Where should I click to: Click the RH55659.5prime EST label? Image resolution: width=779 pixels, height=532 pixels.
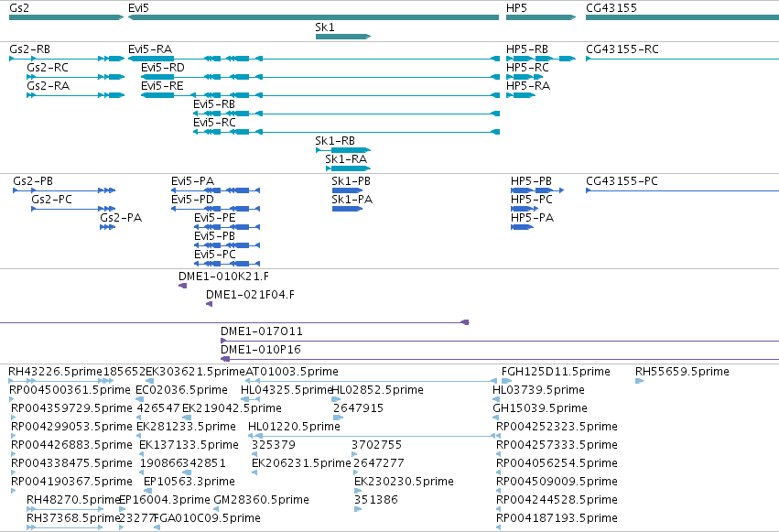pyautogui.click(x=683, y=373)
